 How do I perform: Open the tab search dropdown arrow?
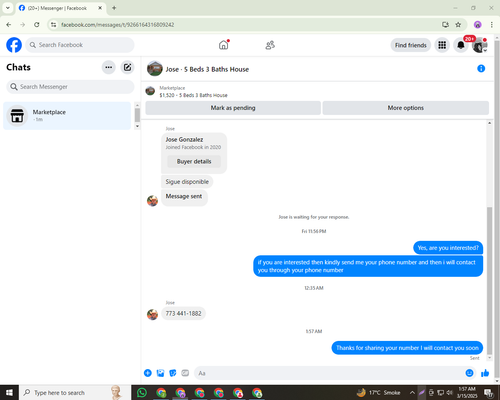8,8
